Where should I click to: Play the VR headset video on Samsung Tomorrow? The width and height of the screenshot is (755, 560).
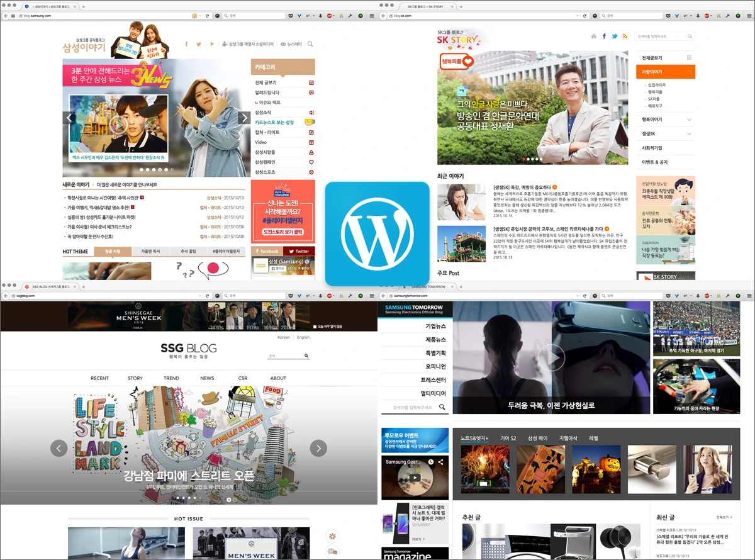pyautogui.click(x=551, y=357)
